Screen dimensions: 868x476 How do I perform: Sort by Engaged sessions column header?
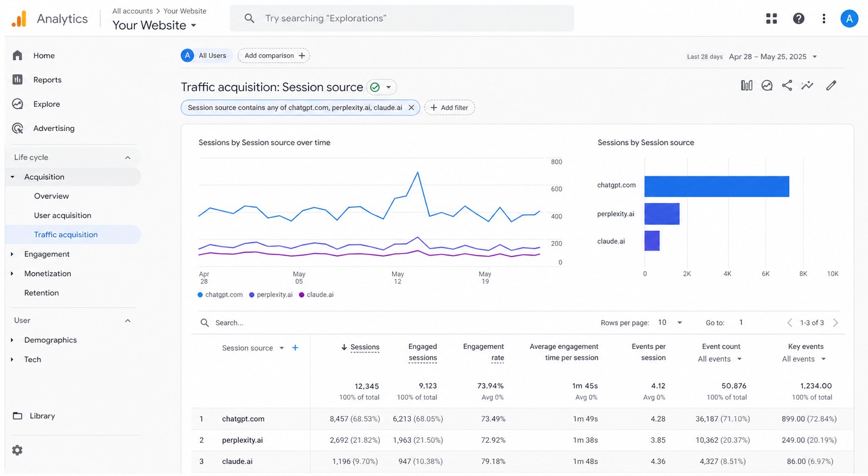coord(422,352)
